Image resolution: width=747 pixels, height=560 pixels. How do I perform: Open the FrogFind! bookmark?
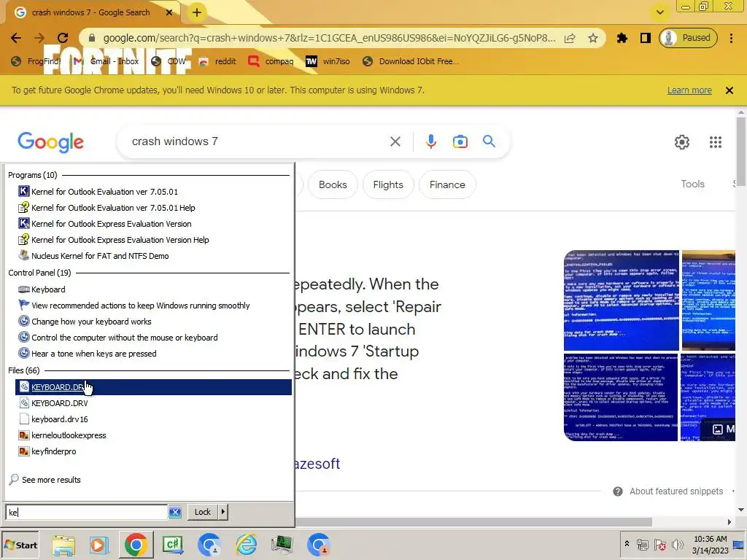36,61
